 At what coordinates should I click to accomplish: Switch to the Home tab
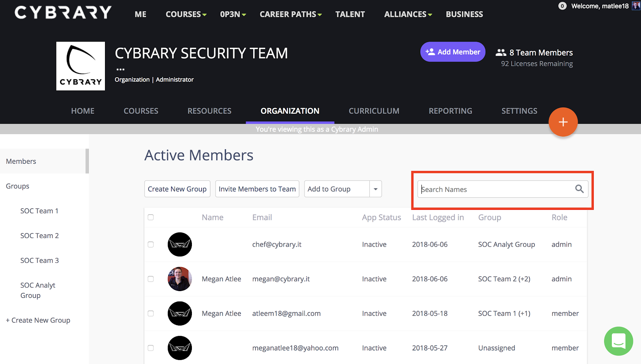click(x=83, y=111)
